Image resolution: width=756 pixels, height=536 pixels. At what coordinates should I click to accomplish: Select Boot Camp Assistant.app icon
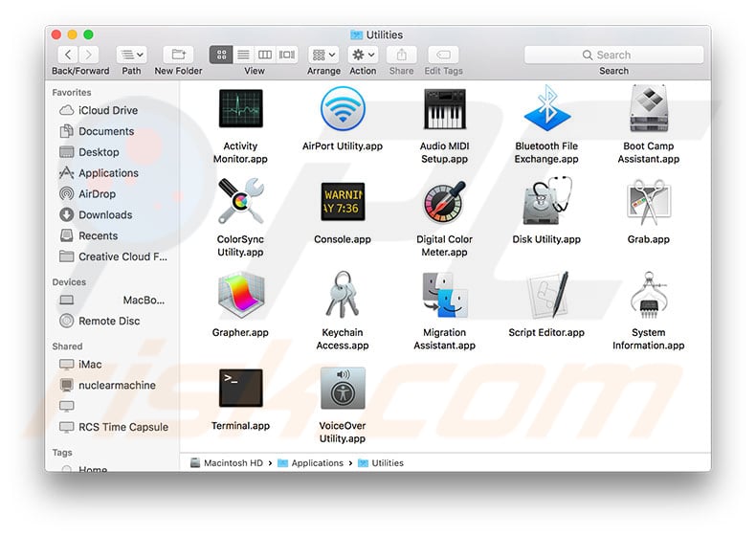coord(649,108)
